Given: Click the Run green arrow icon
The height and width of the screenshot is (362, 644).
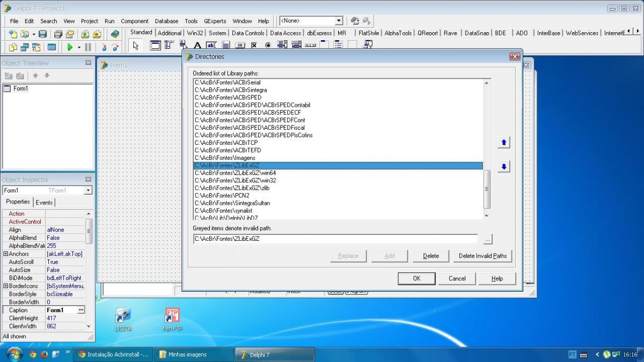Looking at the screenshot, I should click(x=70, y=47).
